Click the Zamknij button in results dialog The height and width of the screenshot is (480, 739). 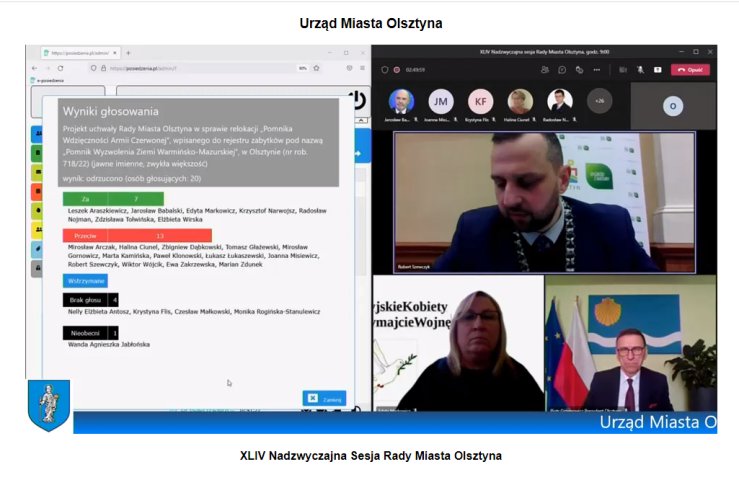(x=324, y=398)
